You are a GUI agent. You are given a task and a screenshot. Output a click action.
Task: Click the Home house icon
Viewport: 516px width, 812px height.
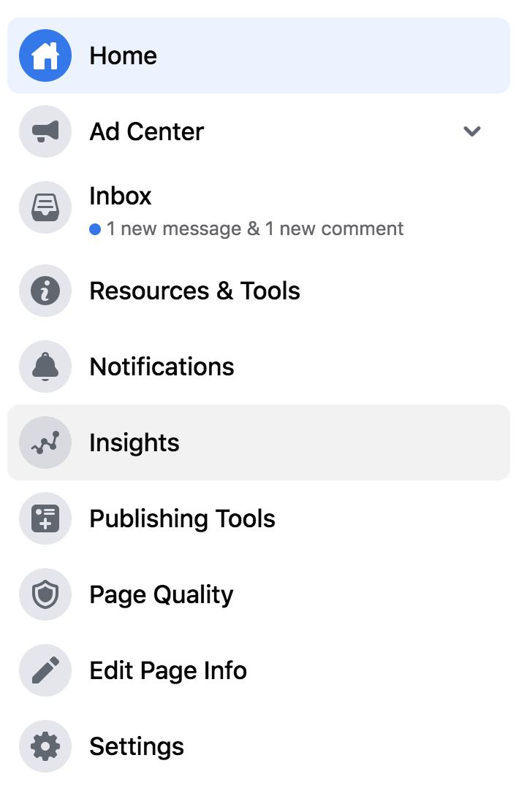45,55
